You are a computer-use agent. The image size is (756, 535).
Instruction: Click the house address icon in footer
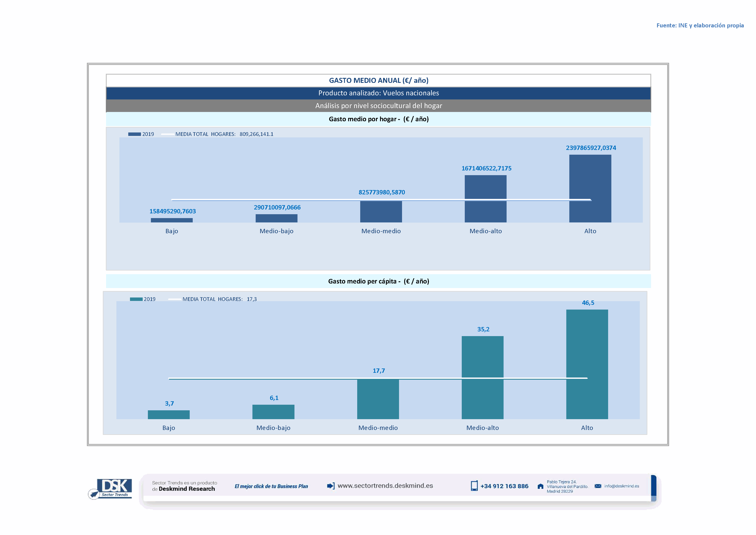[x=540, y=486]
